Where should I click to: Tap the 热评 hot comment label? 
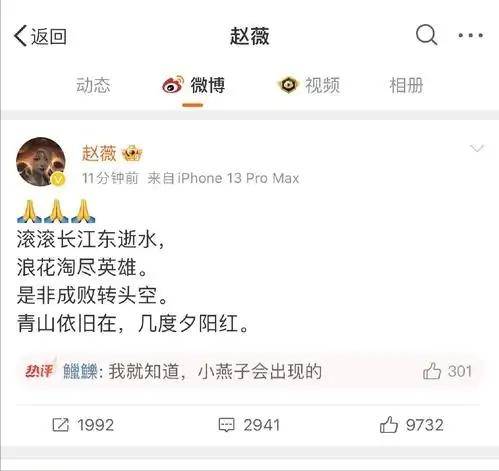pos(39,371)
